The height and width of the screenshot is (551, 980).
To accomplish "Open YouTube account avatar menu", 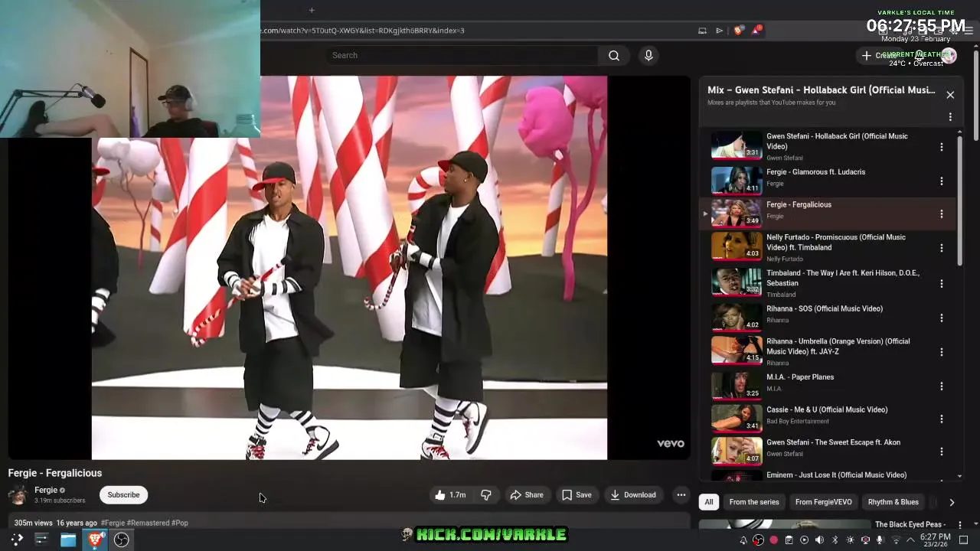I will point(949,55).
